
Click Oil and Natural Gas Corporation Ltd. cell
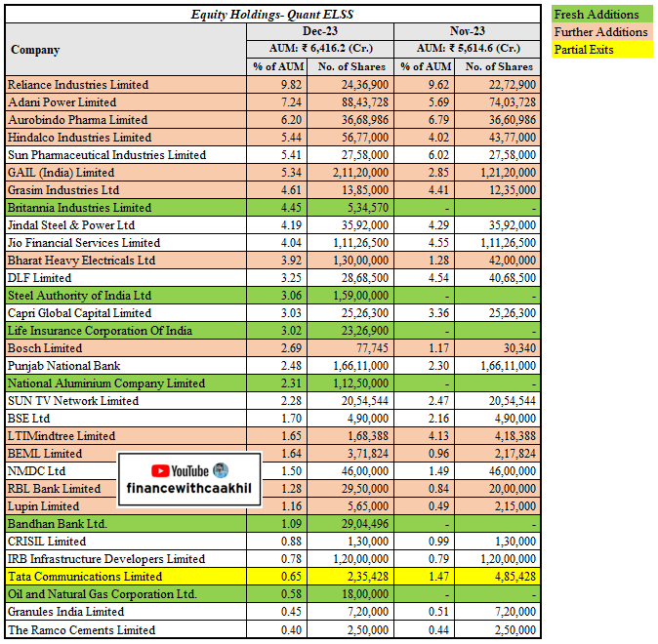126,594
